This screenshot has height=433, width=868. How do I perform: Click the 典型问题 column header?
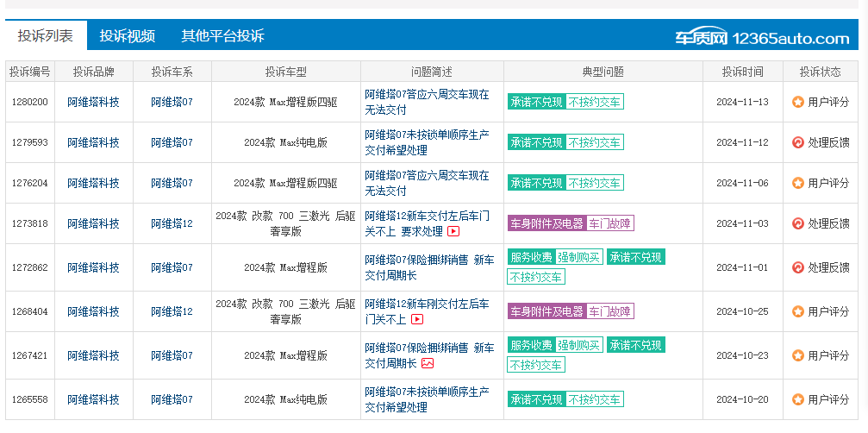coord(603,72)
